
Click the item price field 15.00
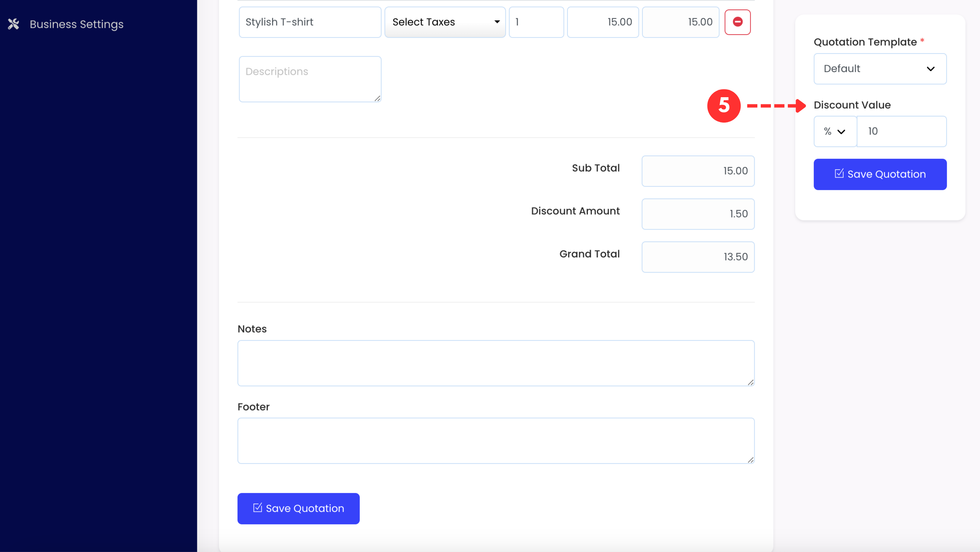603,22
